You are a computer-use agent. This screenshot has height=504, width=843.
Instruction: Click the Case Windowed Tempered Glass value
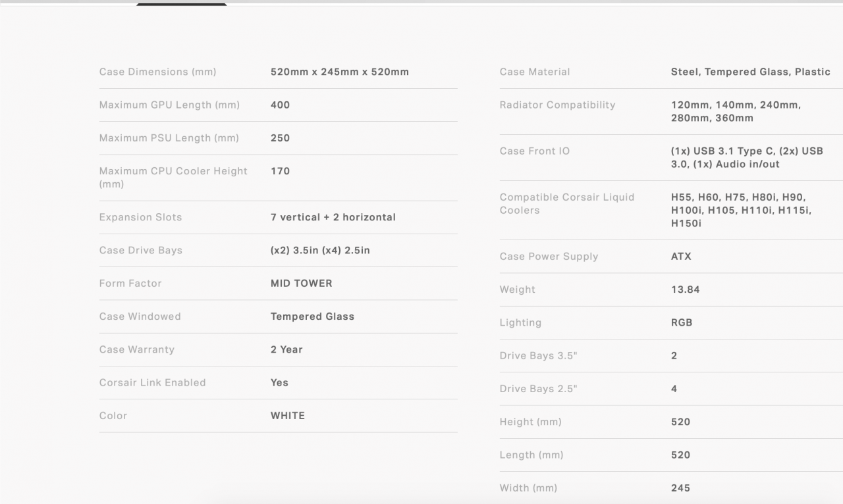(x=312, y=316)
